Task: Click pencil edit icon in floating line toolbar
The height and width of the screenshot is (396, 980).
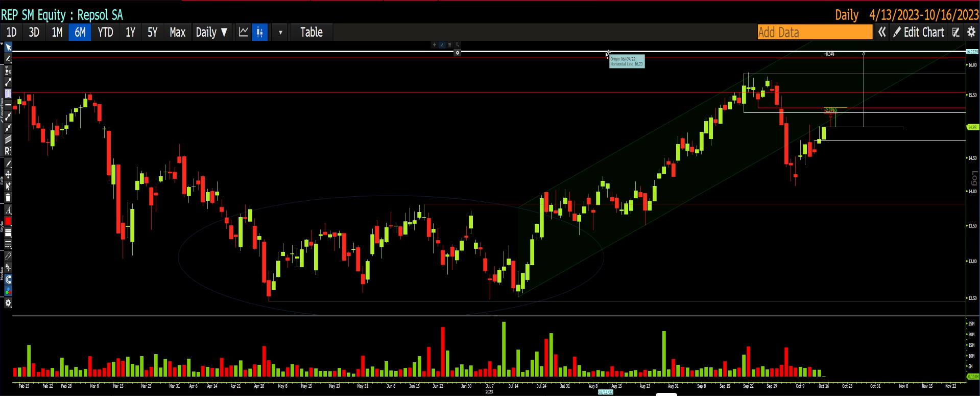Action: pyautogui.click(x=442, y=45)
